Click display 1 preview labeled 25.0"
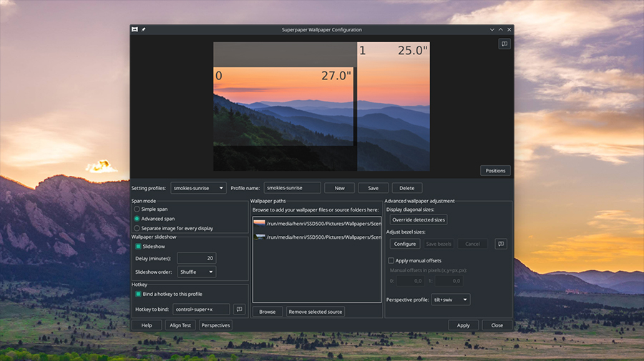This screenshot has width=644, height=361. 394,107
